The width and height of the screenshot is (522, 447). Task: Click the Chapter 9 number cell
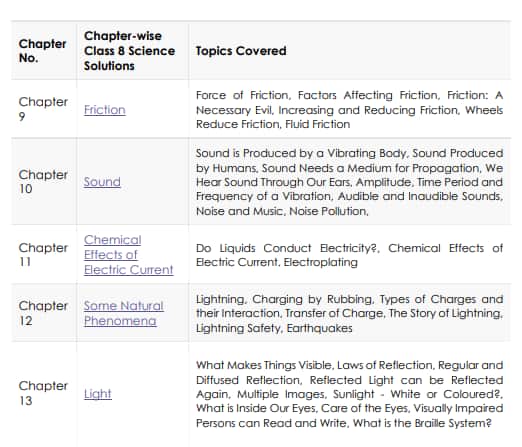pyautogui.click(x=43, y=109)
